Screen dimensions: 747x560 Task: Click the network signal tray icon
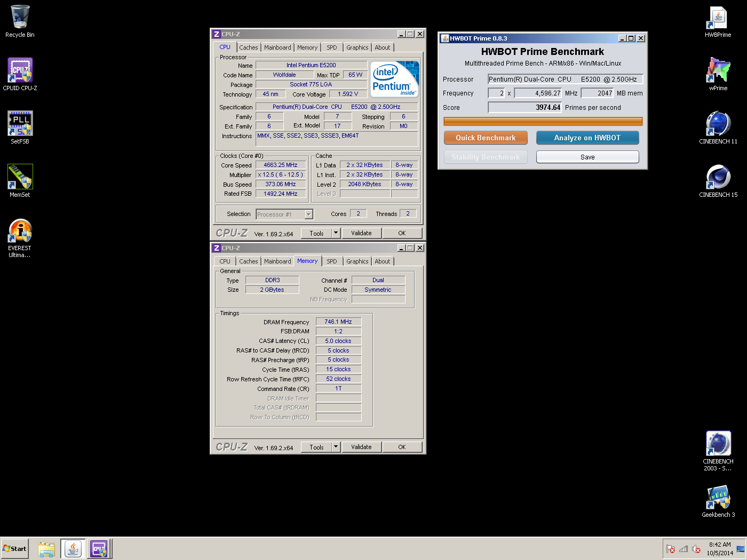[x=684, y=549]
